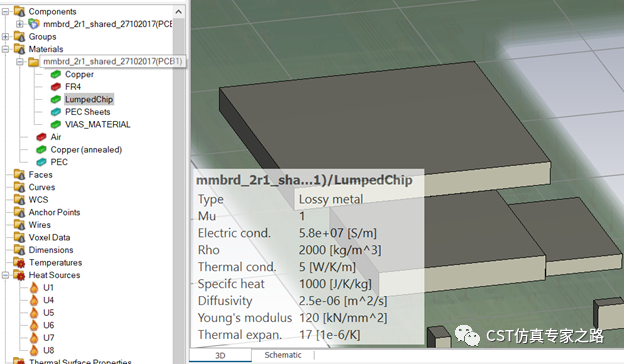
Task: Switch to the 3D view tab
Action: click(x=220, y=355)
